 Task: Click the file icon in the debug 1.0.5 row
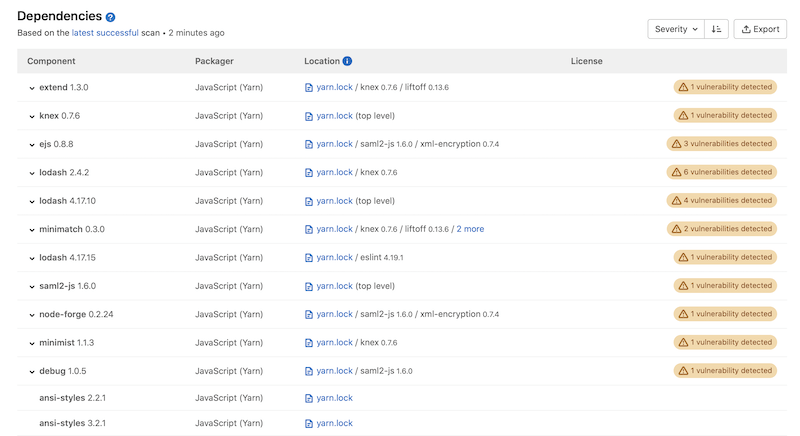[309, 371]
